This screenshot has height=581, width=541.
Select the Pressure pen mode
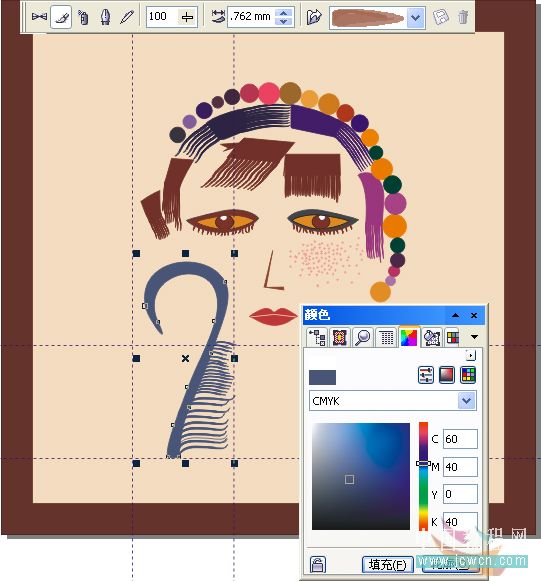tap(127, 17)
